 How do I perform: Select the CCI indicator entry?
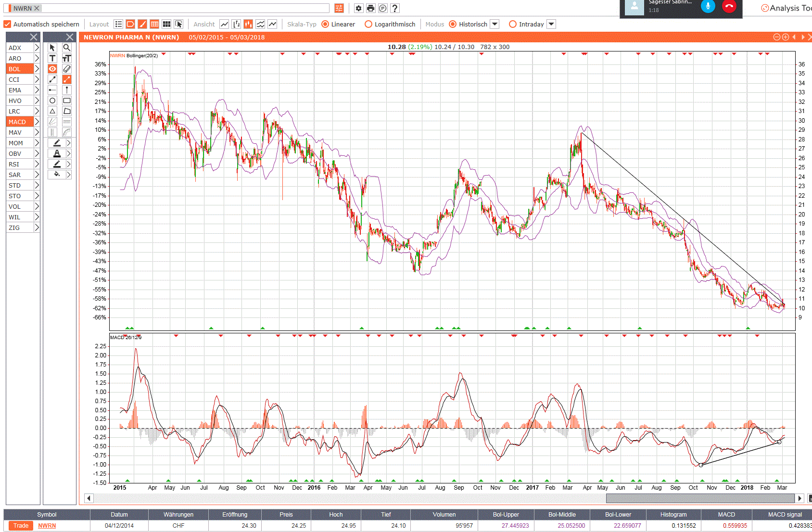point(20,79)
